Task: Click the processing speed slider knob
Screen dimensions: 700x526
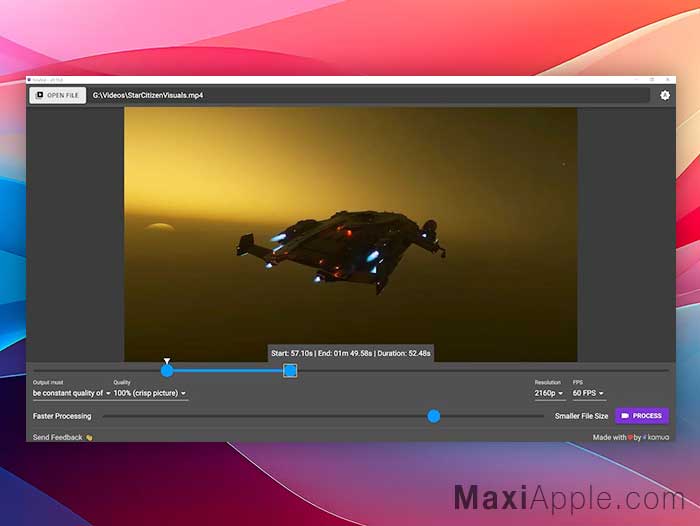Action: (433, 416)
